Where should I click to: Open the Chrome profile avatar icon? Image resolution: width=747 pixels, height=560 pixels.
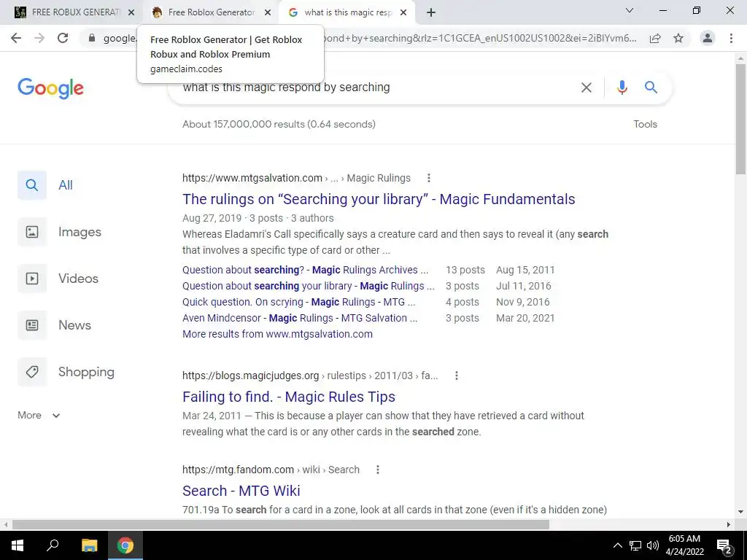pos(708,38)
